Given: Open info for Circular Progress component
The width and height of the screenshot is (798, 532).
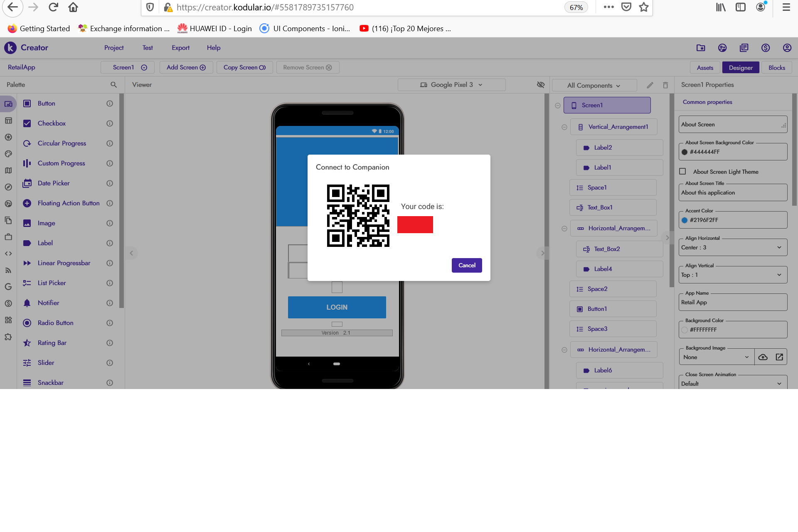Looking at the screenshot, I should (x=110, y=143).
